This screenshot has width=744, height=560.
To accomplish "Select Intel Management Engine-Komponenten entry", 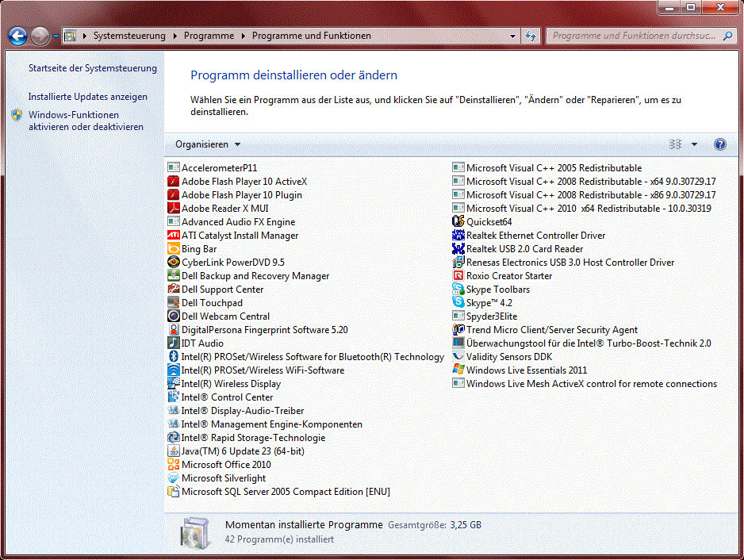I will [265, 424].
